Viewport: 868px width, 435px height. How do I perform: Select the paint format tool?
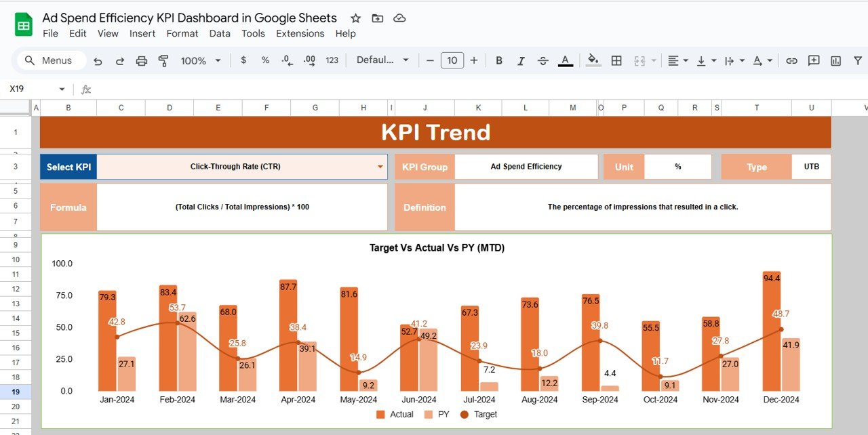(x=163, y=60)
